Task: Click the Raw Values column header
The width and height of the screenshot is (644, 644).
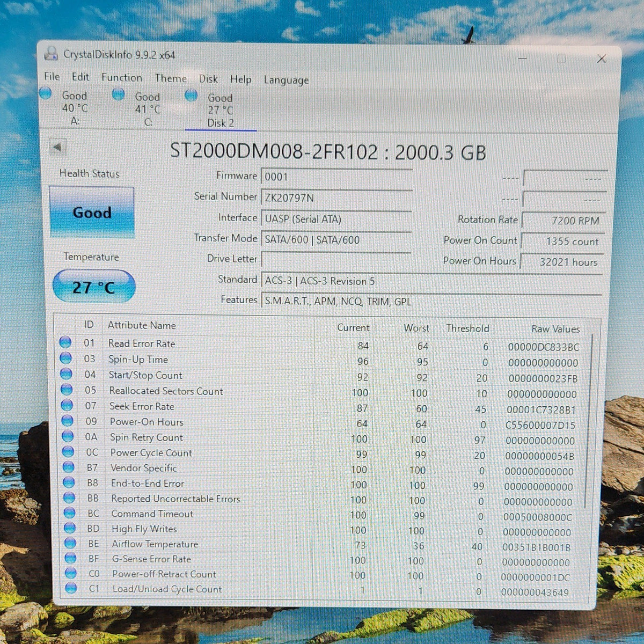Action: (x=555, y=329)
